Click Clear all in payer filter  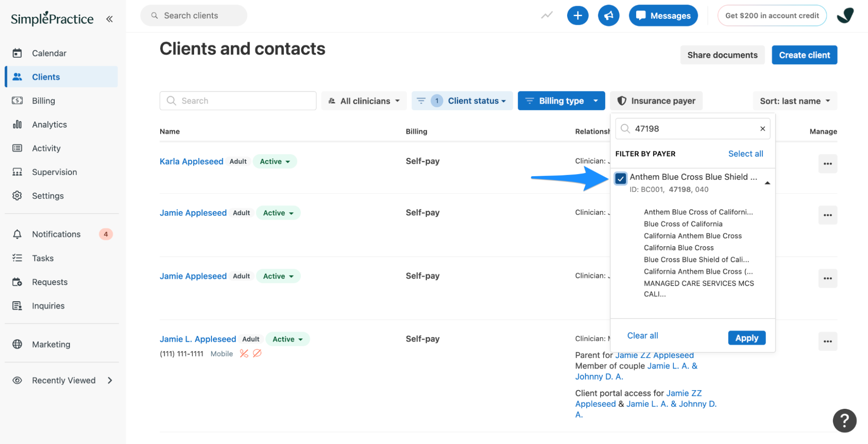pyautogui.click(x=642, y=335)
